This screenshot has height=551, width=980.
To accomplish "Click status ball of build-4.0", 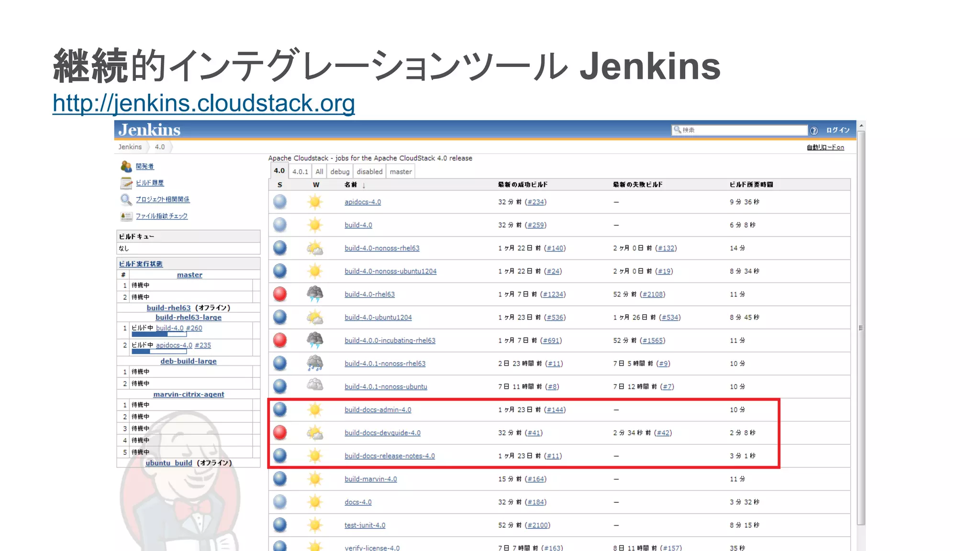I will 280,225.
